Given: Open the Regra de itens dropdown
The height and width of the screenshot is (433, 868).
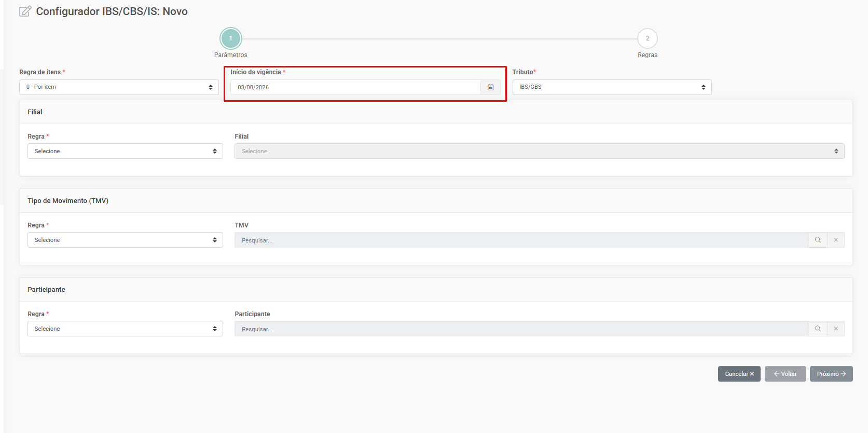Looking at the screenshot, I should click(119, 87).
